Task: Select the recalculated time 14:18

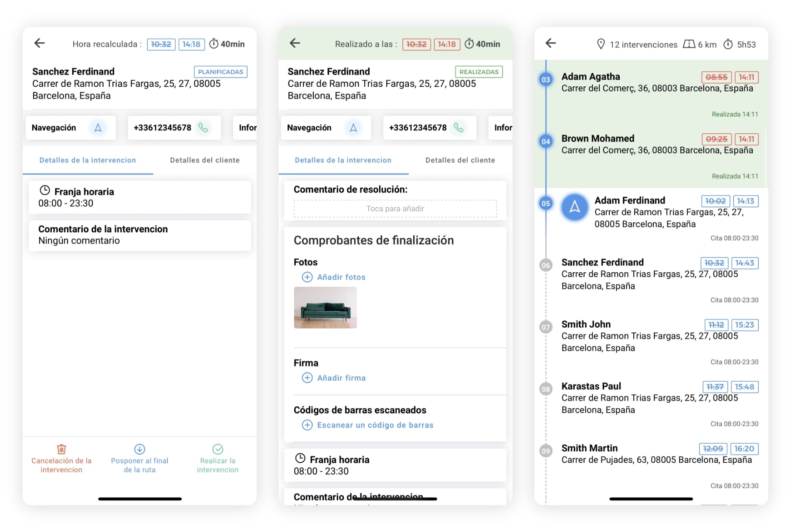Action: coord(191,44)
